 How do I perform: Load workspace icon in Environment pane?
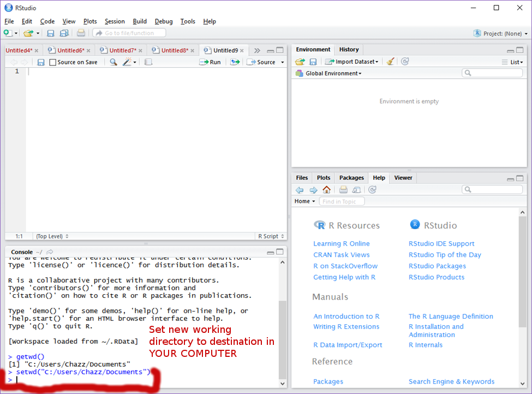(300, 62)
